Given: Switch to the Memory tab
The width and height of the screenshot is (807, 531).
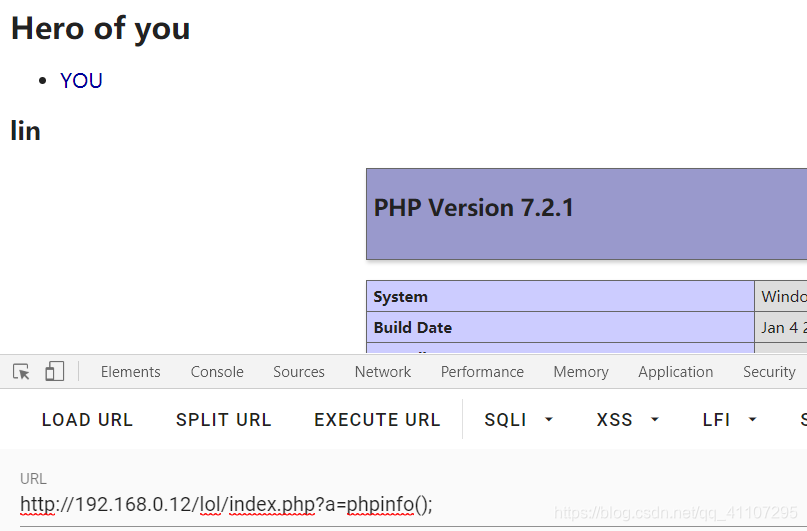Looking at the screenshot, I should click(x=581, y=371).
